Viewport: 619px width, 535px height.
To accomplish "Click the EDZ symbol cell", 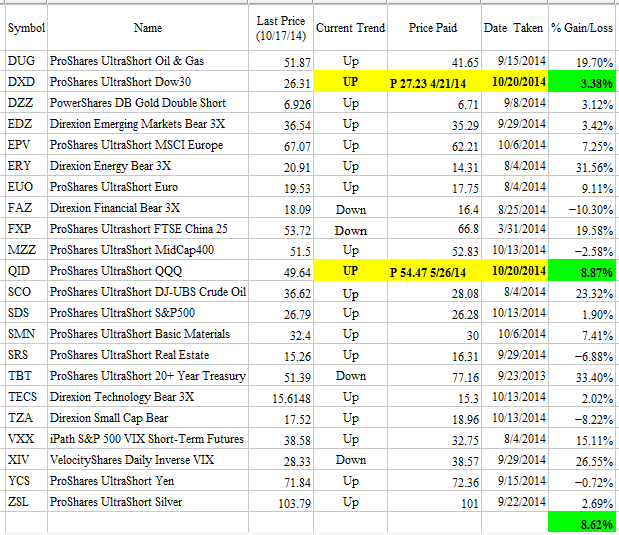I will 26,124.
